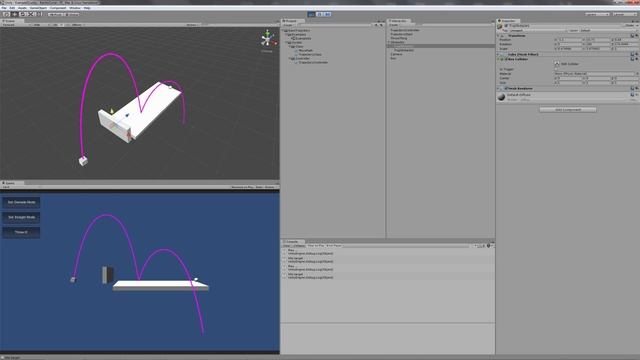
Task: Open the Project panel Create dropdown
Action: coord(288,25)
